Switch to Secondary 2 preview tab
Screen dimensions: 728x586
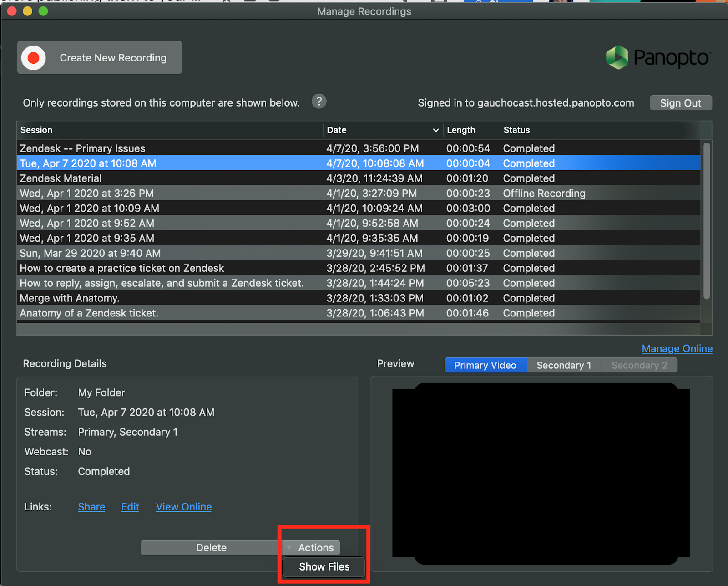(639, 365)
